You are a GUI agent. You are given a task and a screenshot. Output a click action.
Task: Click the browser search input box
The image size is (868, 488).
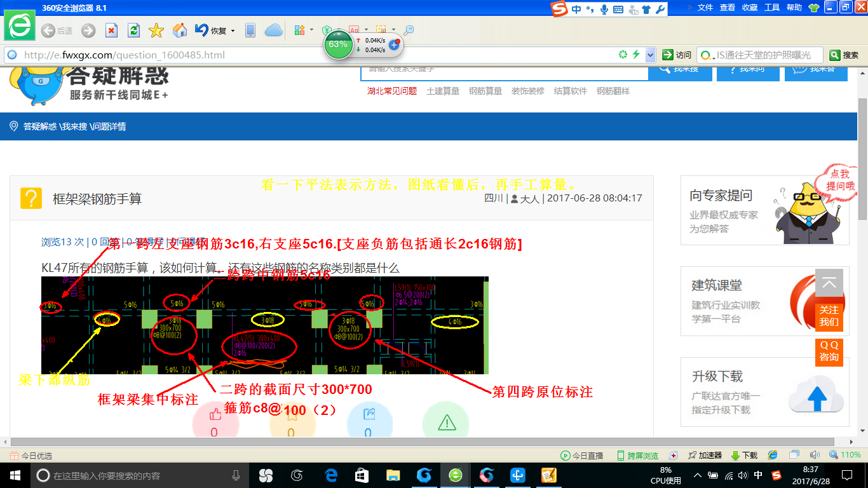(769, 55)
